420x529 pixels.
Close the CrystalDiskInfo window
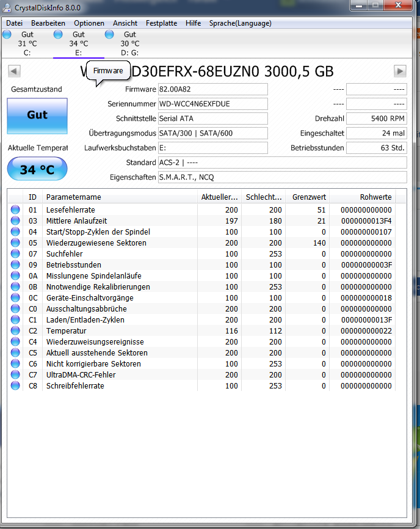point(399,5)
